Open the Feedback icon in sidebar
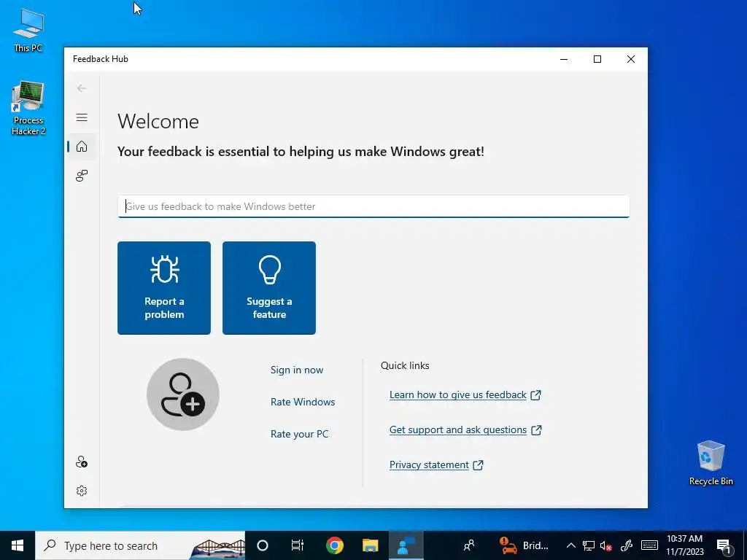 pos(82,176)
